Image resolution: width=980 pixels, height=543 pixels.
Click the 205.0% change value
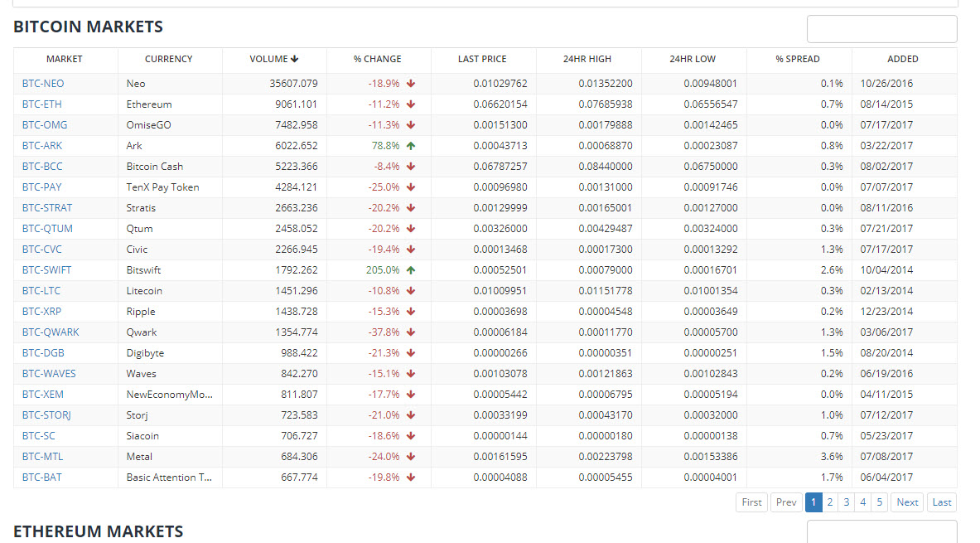point(383,270)
